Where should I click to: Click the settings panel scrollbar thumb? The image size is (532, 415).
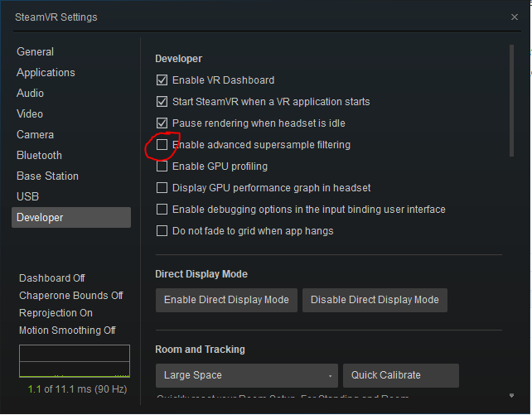coord(511,100)
